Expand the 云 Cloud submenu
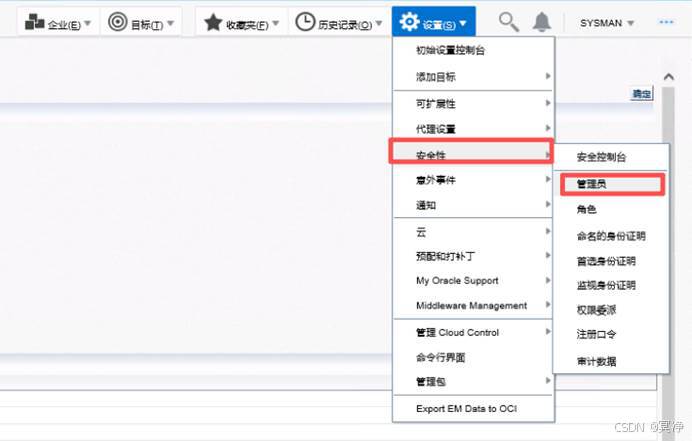692x441 pixels. 473,232
